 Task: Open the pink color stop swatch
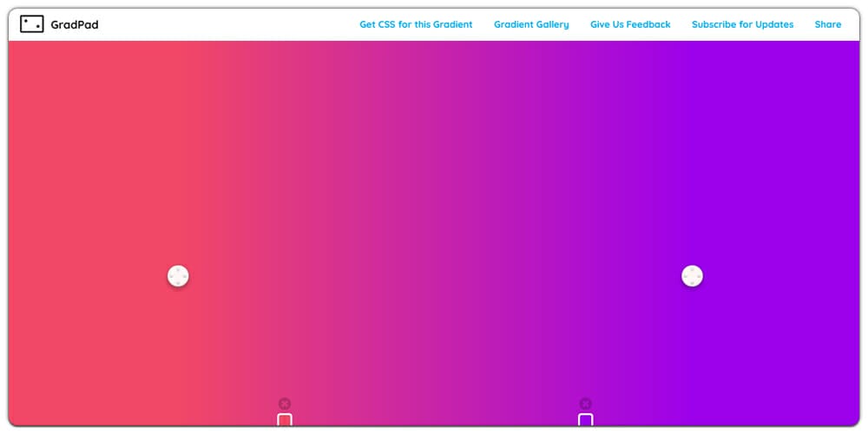[285, 420]
